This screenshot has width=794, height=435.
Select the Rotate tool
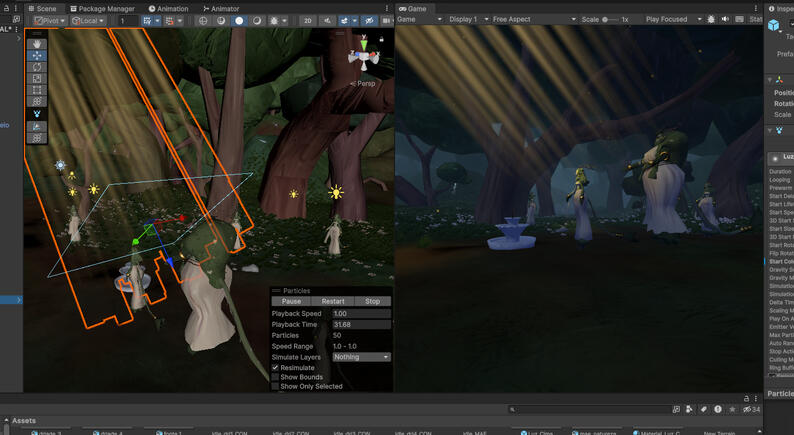tap(37, 67)
